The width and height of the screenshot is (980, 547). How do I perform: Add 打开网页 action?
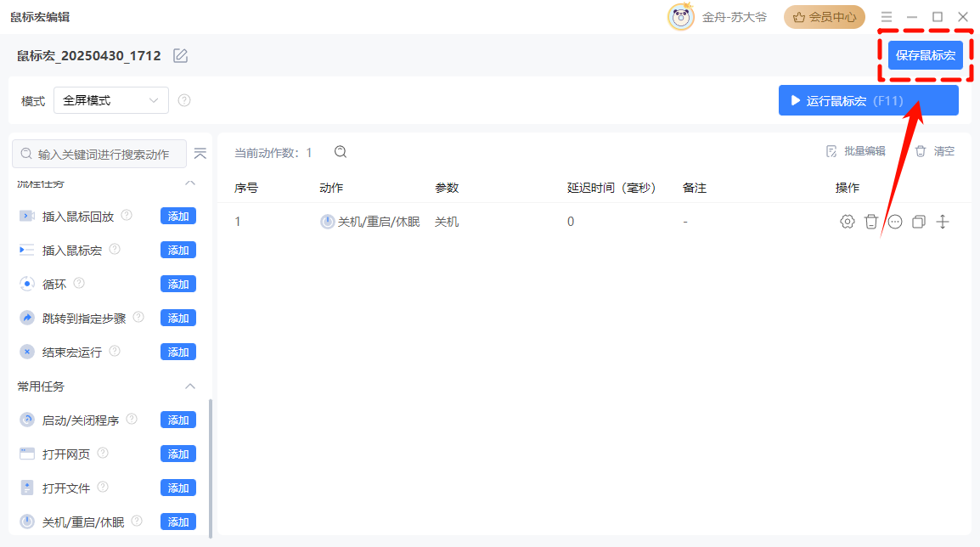tap(178, 454)
